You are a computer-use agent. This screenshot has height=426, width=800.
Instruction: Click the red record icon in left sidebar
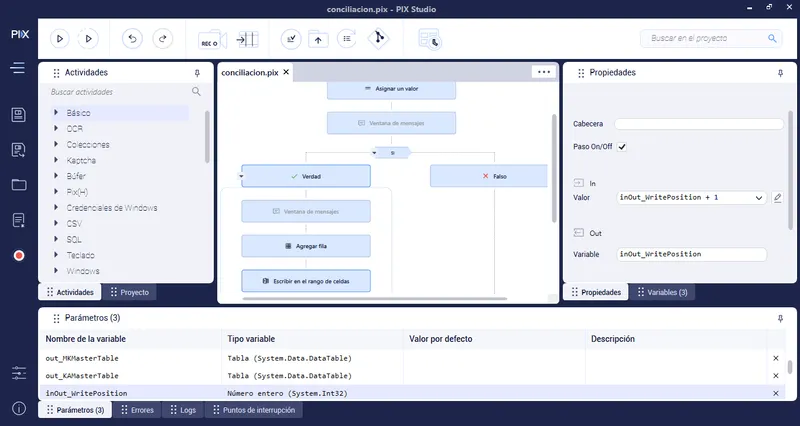[19, 256]
